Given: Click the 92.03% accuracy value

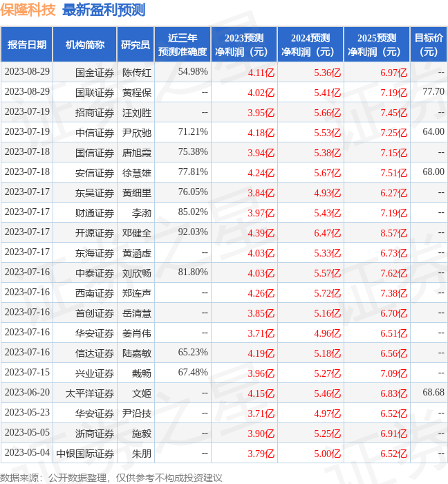Looking at the screenshot, I should tap(193, 232).
